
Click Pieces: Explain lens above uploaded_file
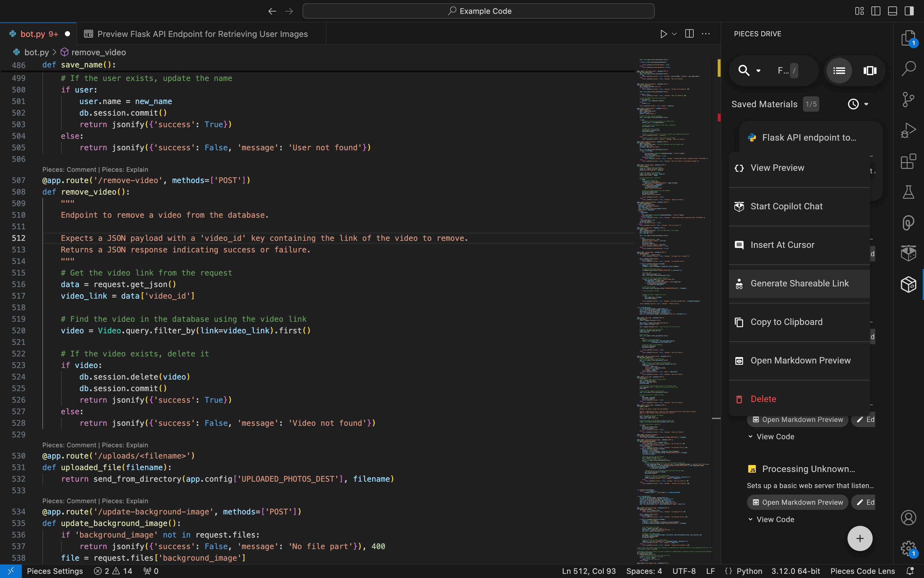tap(125, 445)
